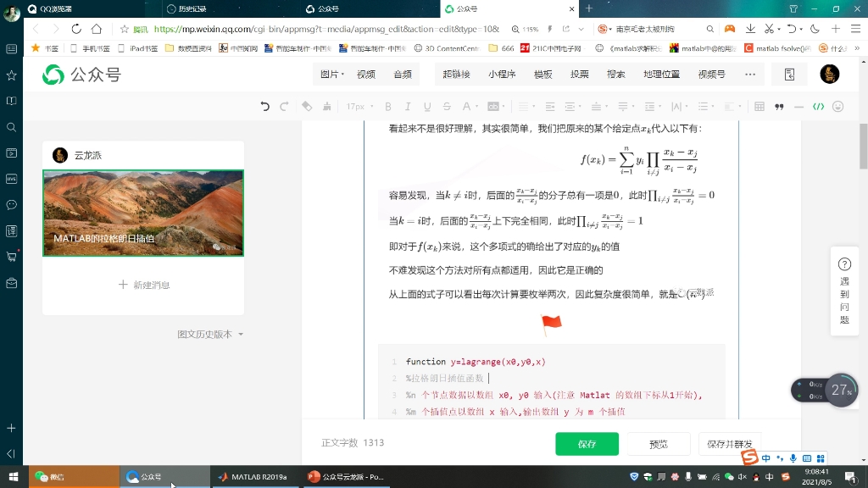868x488 pixels.
Task: Toggle underline formatting
Action: pyautogui.click(x=427, y=106)
